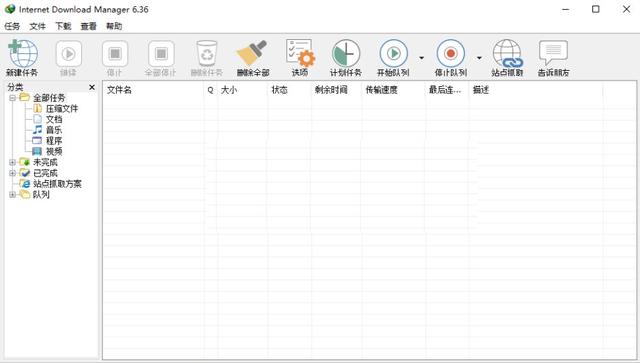Select the 队列 folder
Viewport: 640px width, 363px height.
pos(41,194)
